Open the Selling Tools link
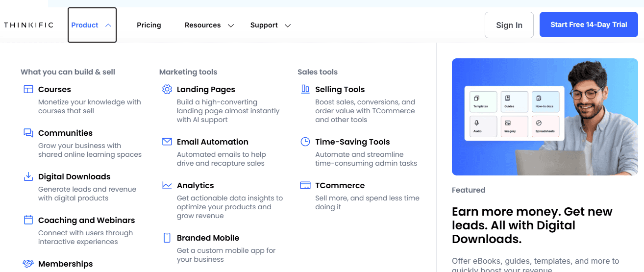Image resolution: width=644 pixels, height=272 pixels. pos(340,89)
